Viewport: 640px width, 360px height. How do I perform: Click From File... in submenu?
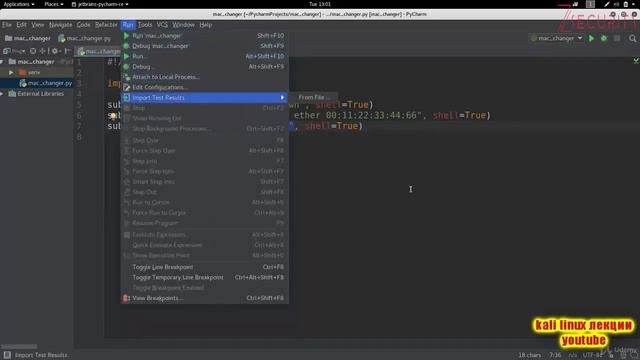click(313, 98)
